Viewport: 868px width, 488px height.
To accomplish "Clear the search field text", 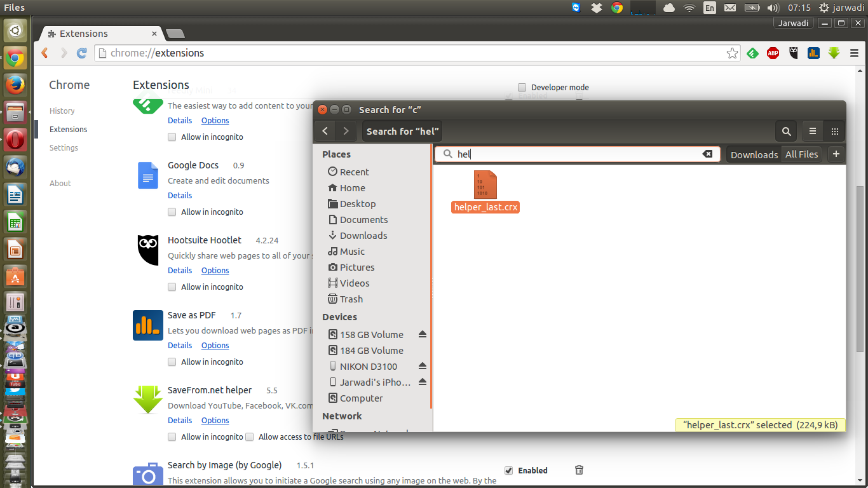I will click(x=707, y=154).
